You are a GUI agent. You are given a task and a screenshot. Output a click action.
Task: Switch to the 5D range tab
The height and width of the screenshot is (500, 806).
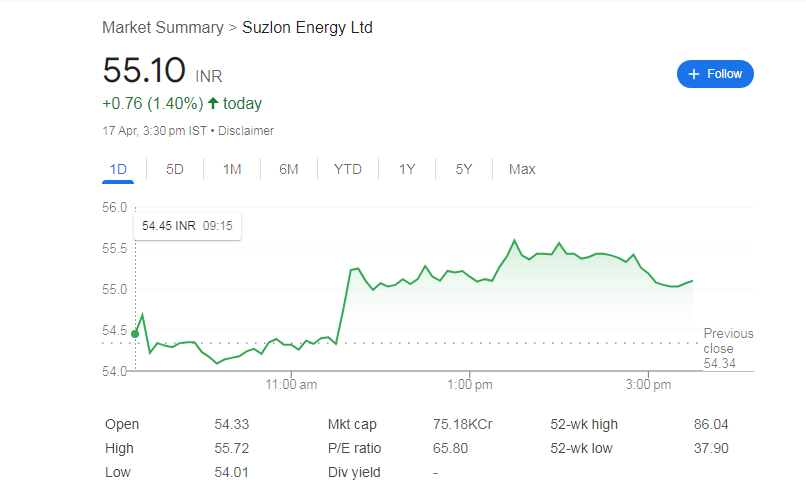pos(175,169)
